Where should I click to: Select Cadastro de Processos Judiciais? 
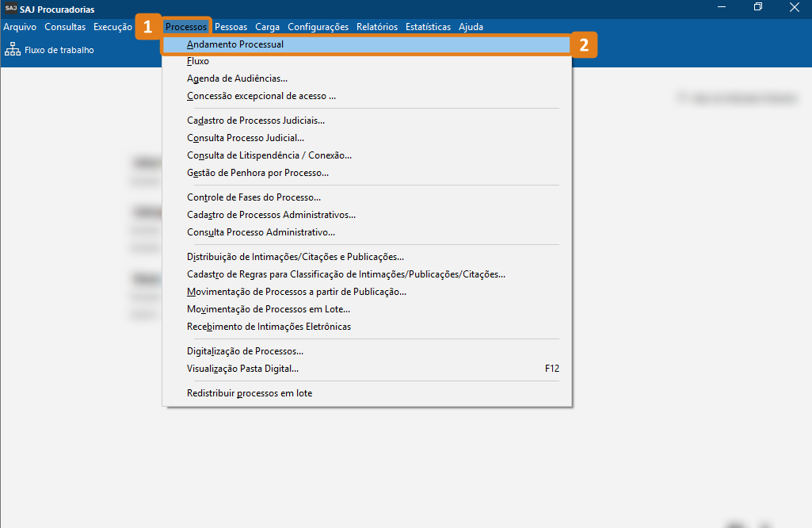(x=256, y=121)
